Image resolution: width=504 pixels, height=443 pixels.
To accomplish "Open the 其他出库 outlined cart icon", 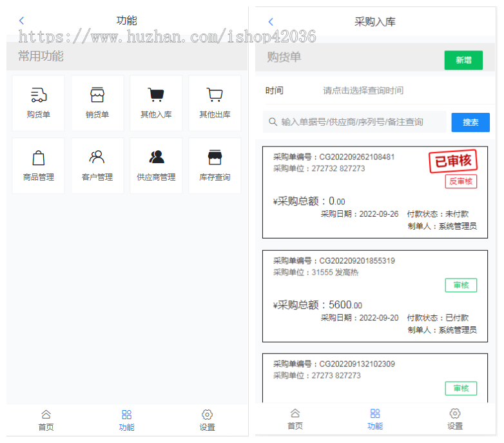I will 215,95.
